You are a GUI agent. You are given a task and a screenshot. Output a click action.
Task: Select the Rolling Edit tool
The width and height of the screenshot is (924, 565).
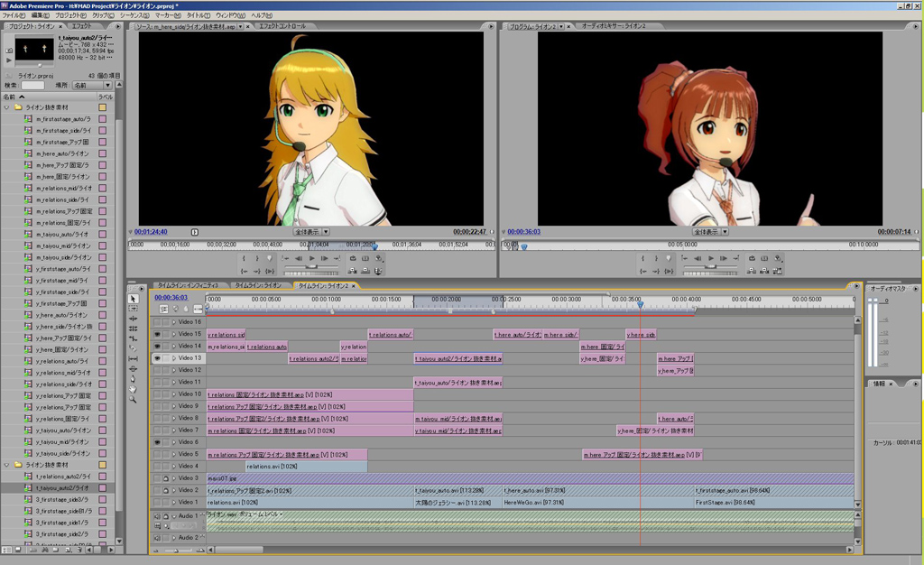pyautogui.click(x=134, y=329)
